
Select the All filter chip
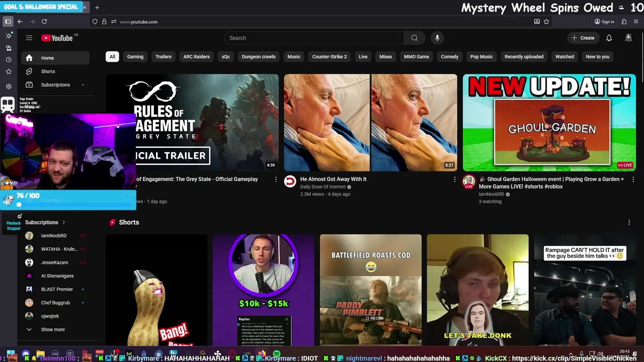112,57
